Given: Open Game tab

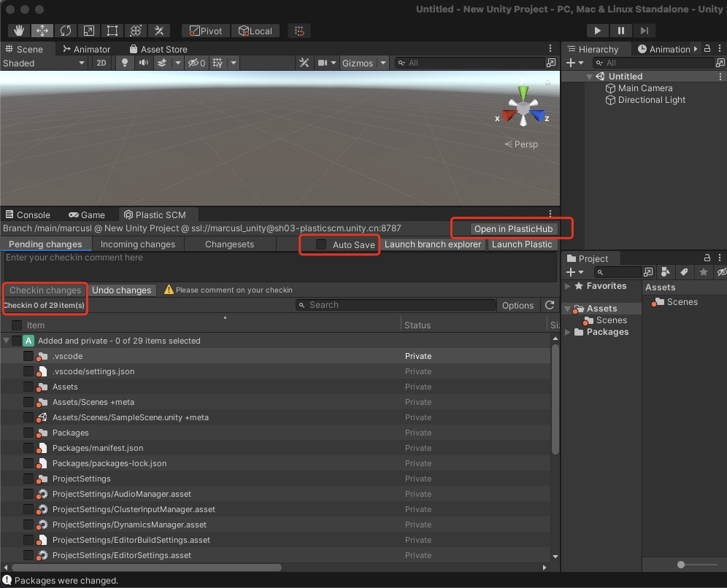Looking at the screenshot, I should click(x=87, y=215).
